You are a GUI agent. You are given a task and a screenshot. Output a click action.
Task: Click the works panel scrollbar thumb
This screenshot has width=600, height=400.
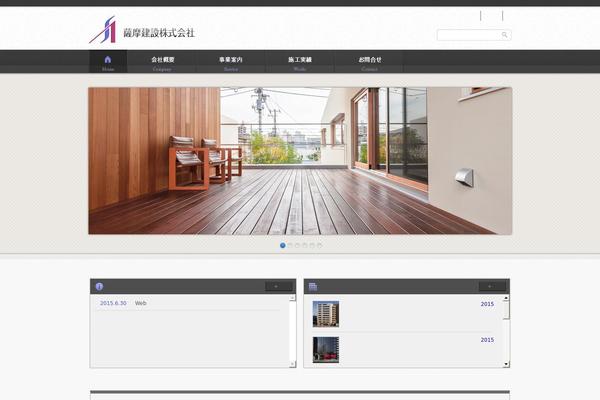(x=506, y=310)
